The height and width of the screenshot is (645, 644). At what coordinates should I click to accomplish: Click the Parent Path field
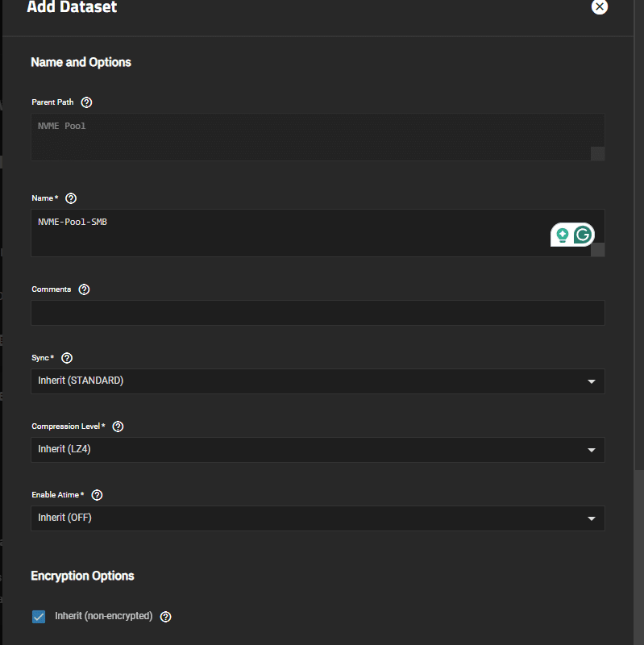[318, 137]
